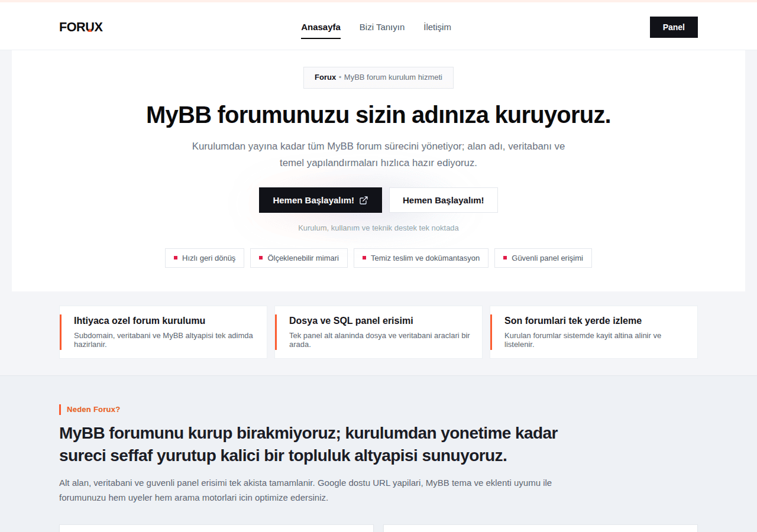Click the Forux MyBB forum kurulum hizmeti badge

[378, 77]
